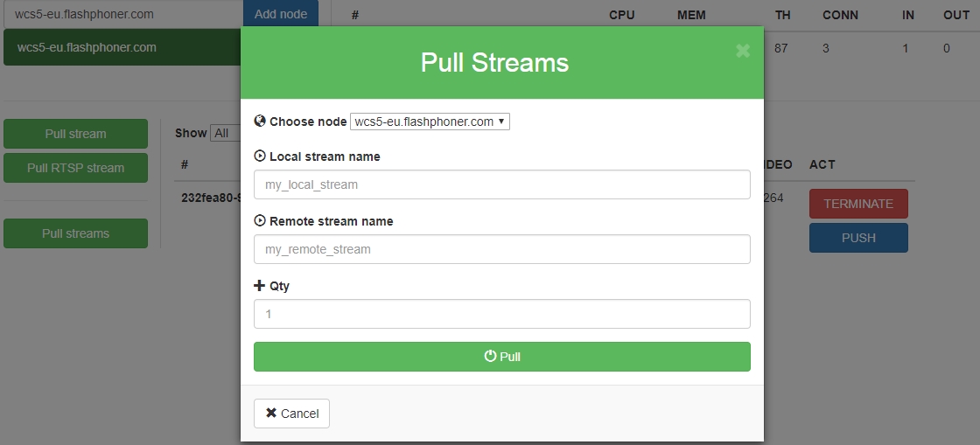Viewport: 980px width, 445px height.
Task: Click the node address input field at top
Action: point(123,14)
